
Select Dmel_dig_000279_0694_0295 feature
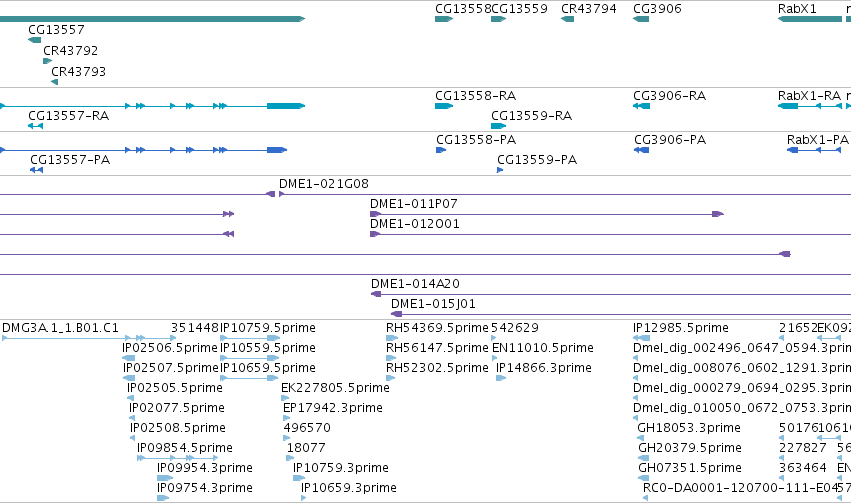coord(636,398)
